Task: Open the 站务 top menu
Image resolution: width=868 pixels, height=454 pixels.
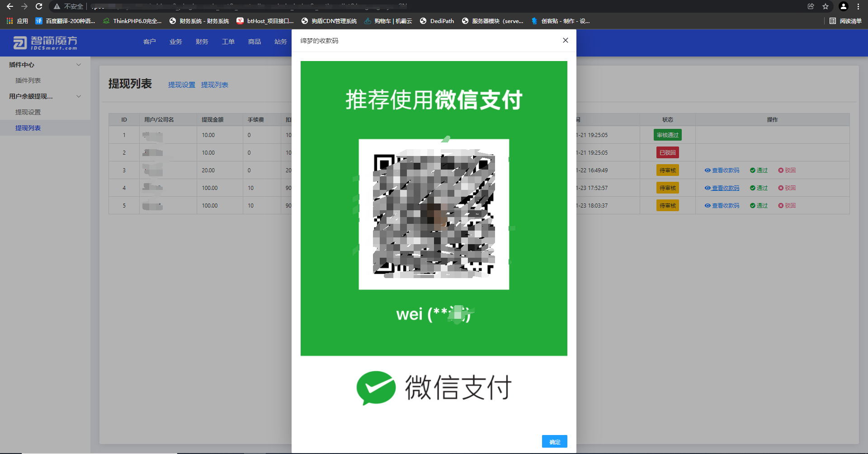Action: point(280,42)
